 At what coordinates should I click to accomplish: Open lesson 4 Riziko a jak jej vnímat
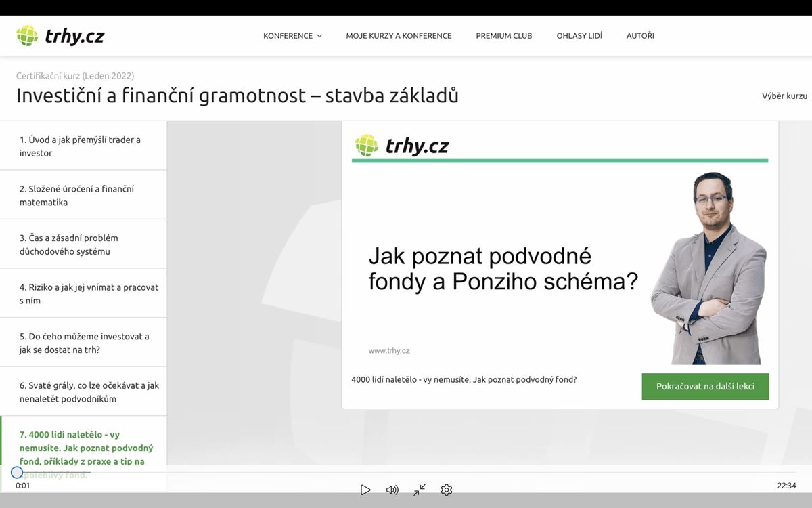[x=83, y=293]
